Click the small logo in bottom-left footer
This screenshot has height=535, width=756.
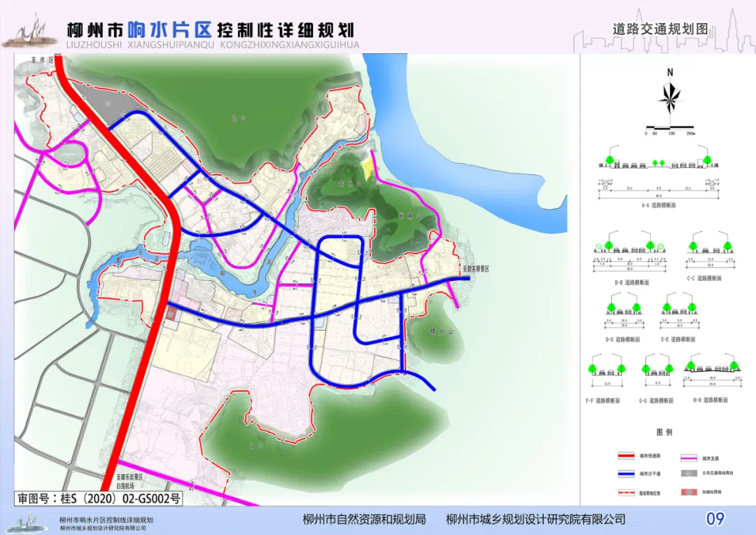(x=28, y=521)
